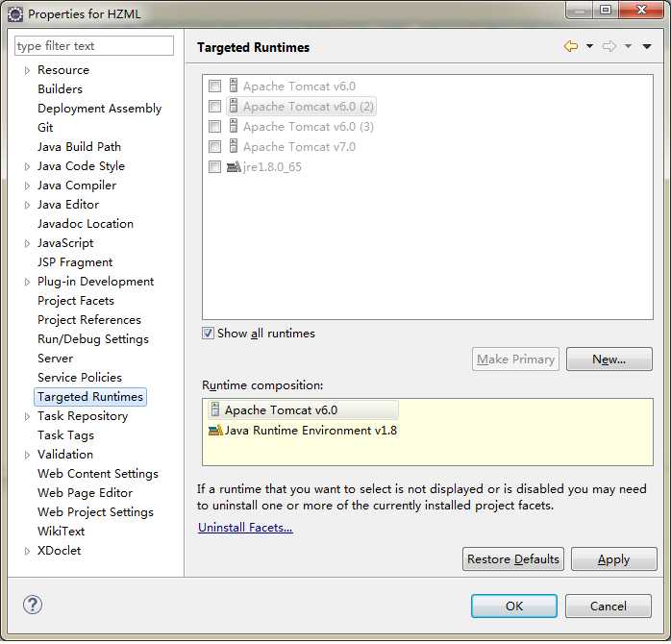The width and height of the screenshot is (671, 644).
Task: Select Java Build Path
Action: pyautogui.click(x=79, y=147)
